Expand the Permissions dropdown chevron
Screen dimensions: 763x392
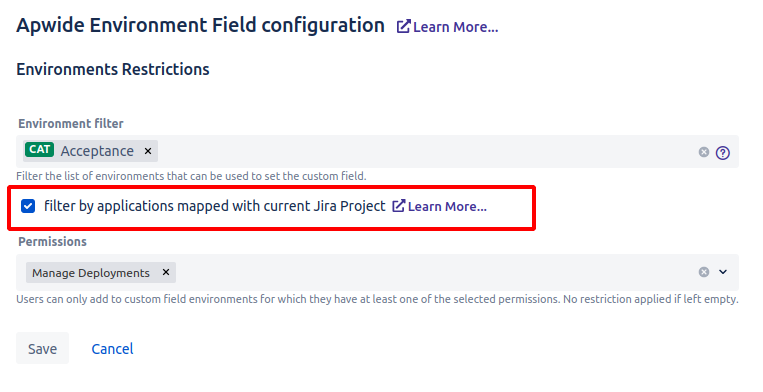(723, 272)
